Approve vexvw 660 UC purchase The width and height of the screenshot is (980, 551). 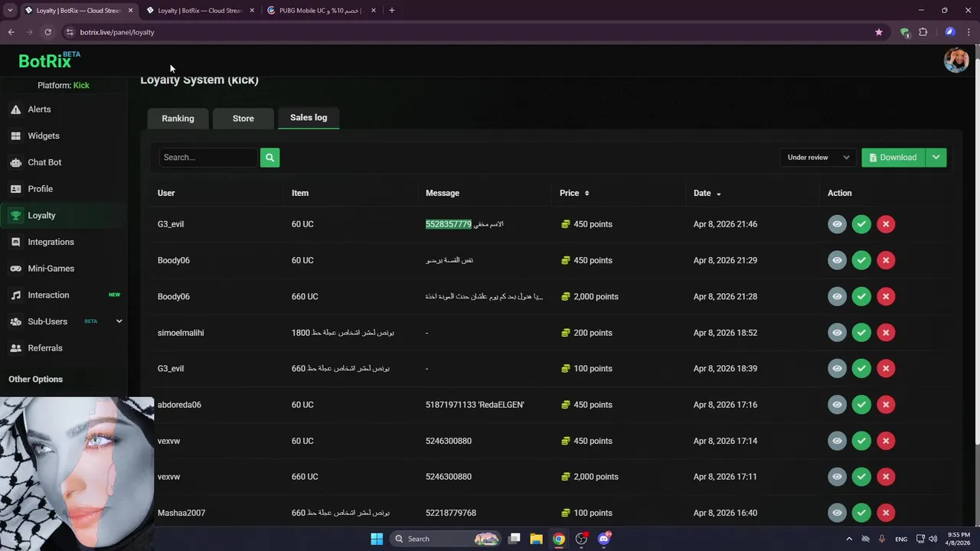(x=861, y=476)
